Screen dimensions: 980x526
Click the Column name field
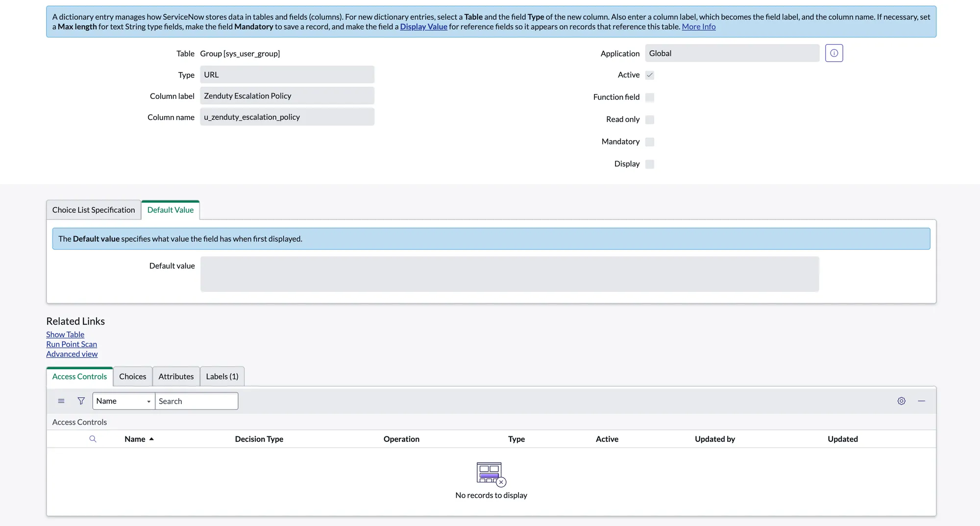click(x=287, y=117)
